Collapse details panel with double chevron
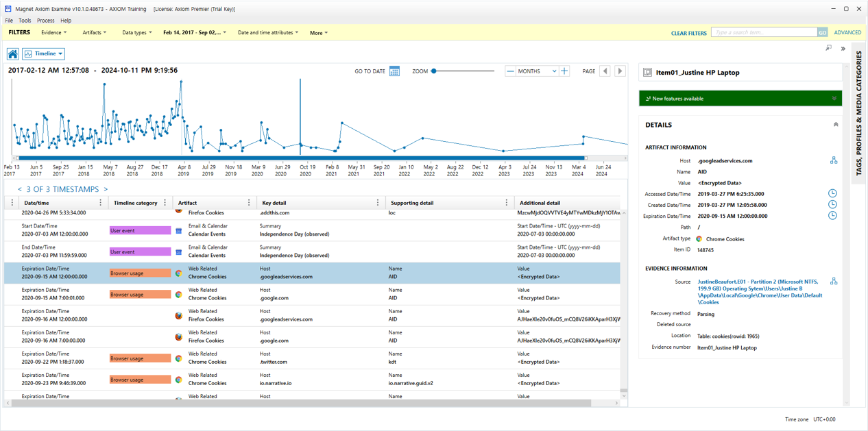Viewport: 868px width, 431px height. click(843, 49)
